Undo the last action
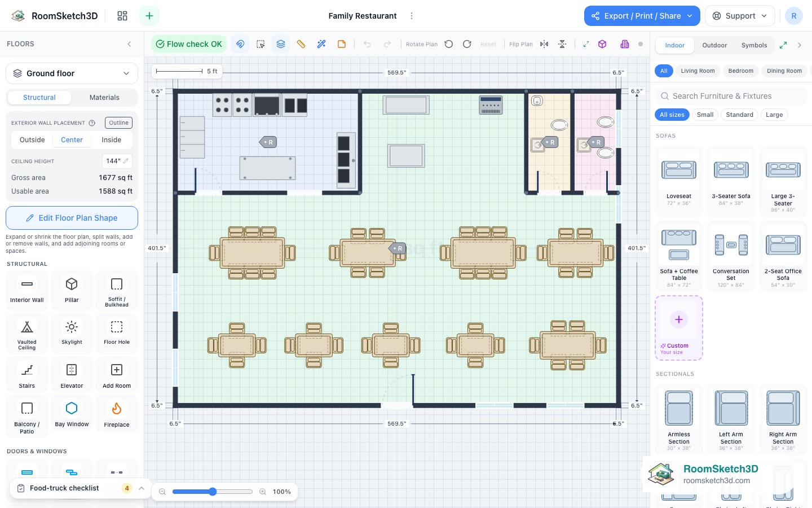Screen dimensions: 812x508 (367, 44)
